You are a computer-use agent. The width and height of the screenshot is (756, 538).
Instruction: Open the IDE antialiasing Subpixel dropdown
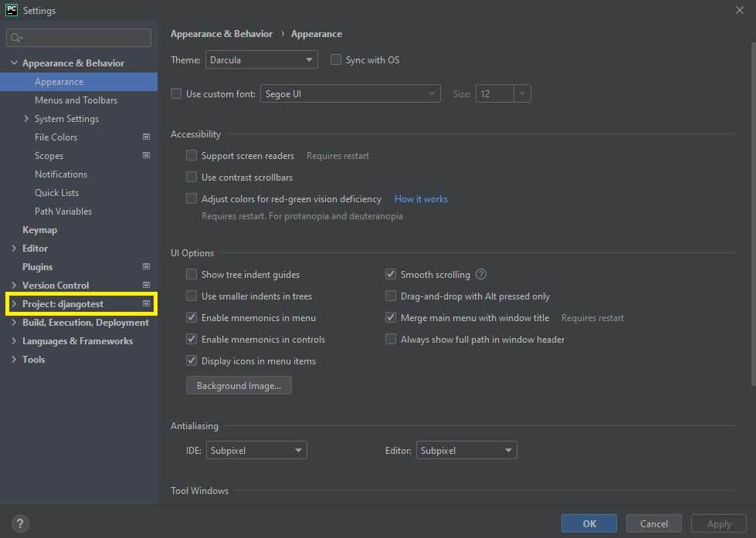(256, 450)
